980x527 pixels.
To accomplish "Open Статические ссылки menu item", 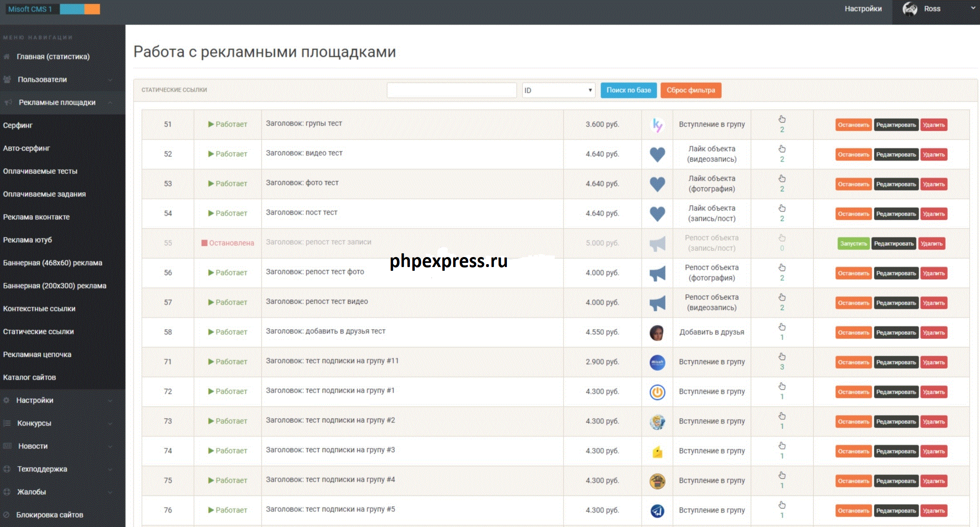I will (x=38, y=332).
